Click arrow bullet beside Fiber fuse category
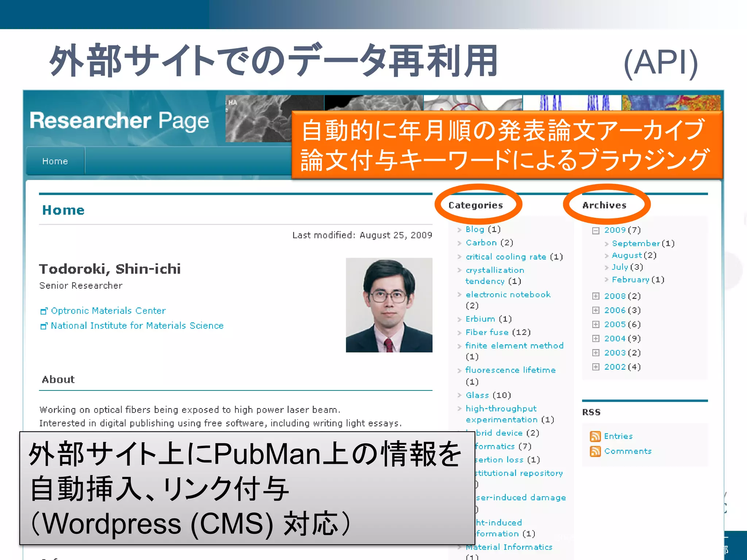 coord(460,333)
